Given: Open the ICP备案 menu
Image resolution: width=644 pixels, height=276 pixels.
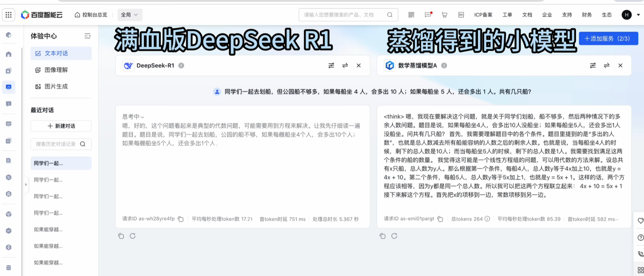Looking at the screenshot, I should (x=483, y=15).
